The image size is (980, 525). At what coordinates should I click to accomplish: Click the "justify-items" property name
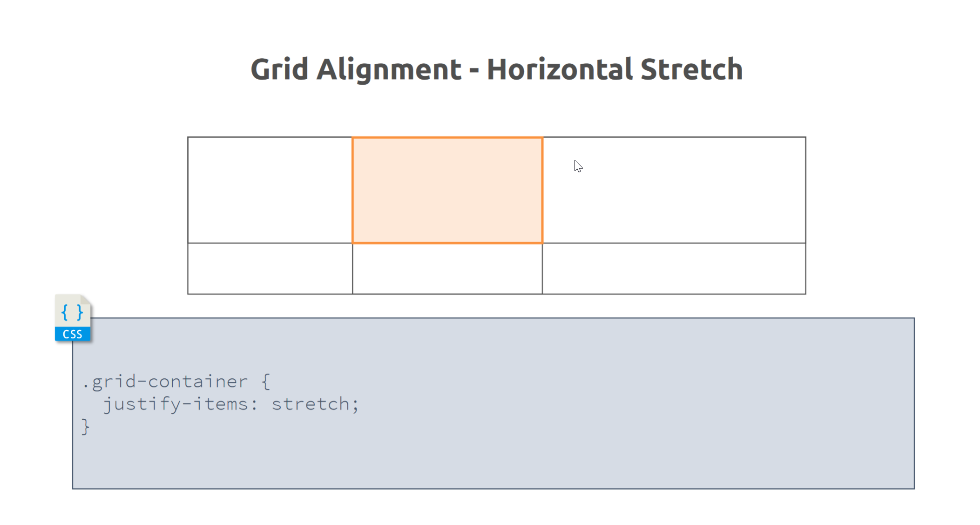coord(176,404)
